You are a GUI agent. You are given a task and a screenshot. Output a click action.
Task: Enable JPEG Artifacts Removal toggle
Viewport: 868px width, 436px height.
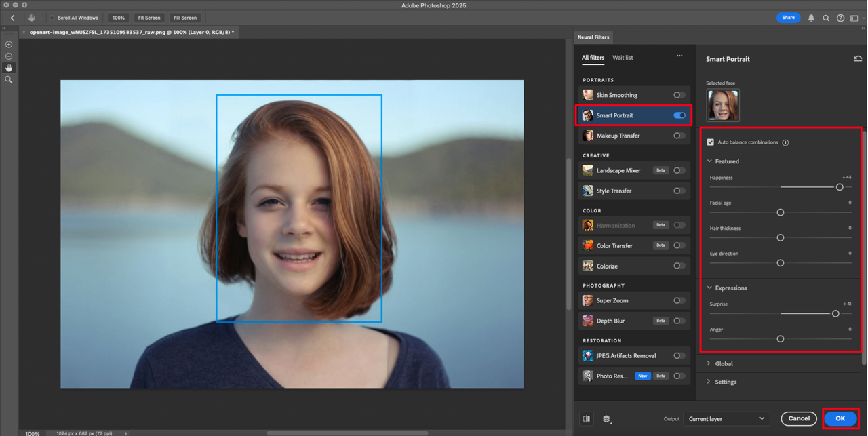(679, 355)
